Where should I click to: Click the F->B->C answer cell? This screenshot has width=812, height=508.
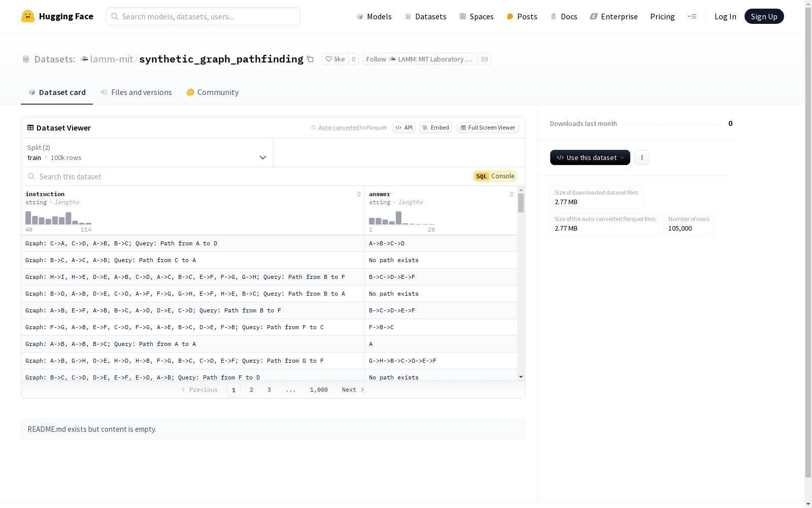pyautogui.click(x=441, y=327)
